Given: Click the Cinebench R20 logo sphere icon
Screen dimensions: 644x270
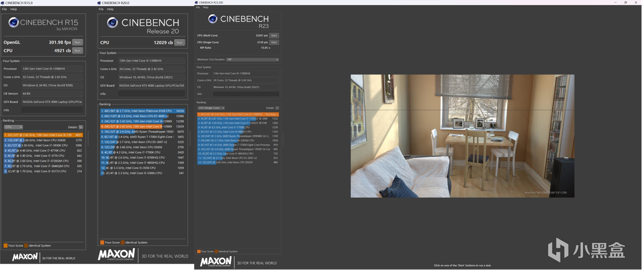Looking at the screenshot, I should [x=113, y=23].
